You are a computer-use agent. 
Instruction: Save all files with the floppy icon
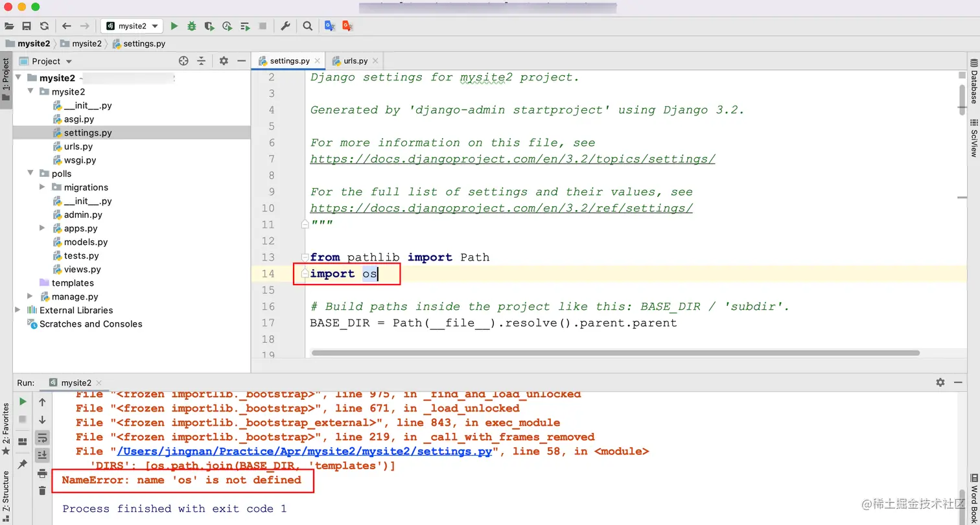pos(27,26)
